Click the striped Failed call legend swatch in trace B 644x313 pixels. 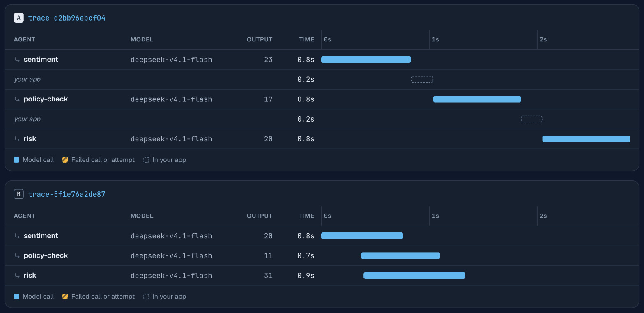pyautogui.click(x=65, y=296)
